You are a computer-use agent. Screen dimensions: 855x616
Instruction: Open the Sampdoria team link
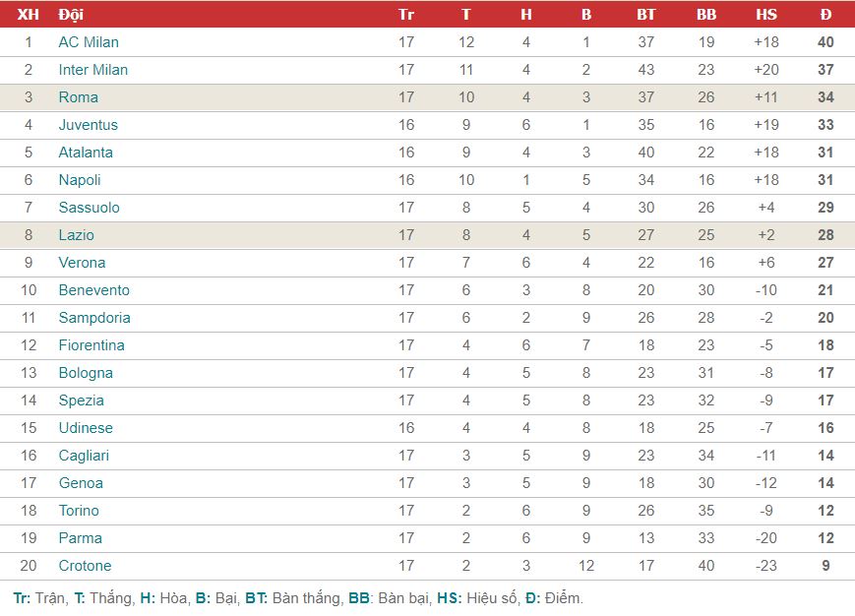point(94,317)
